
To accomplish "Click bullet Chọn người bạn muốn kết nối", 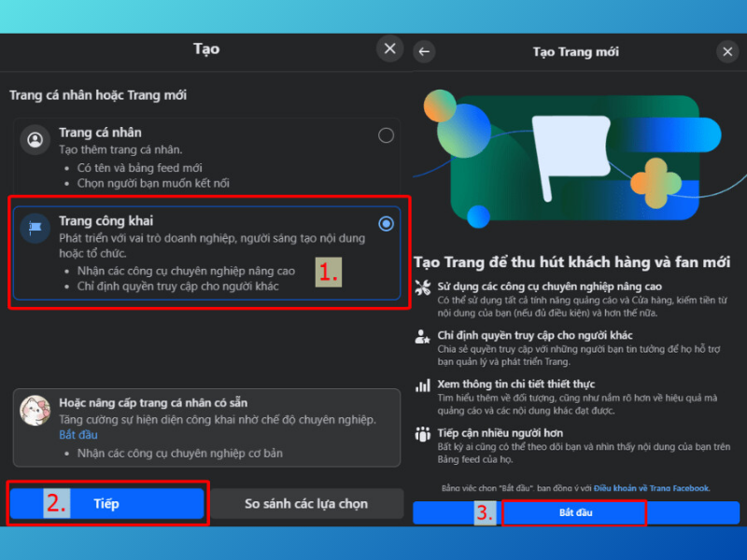I will point(153,183).
